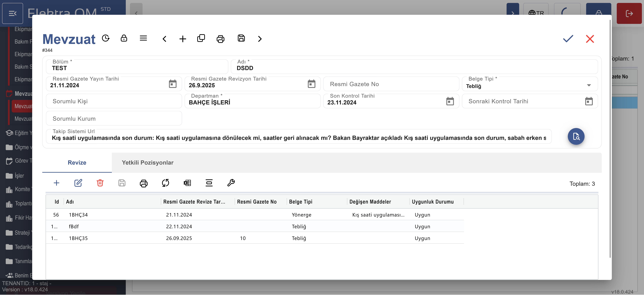Screen dimensions: 644x295
Task: Expand the Belge Tipi dropdown
Action: 589,85
